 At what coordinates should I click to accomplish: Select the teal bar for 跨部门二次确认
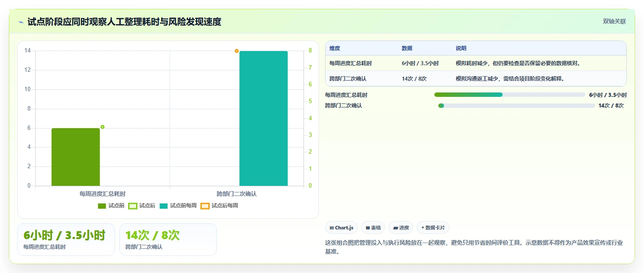(263, 118)
